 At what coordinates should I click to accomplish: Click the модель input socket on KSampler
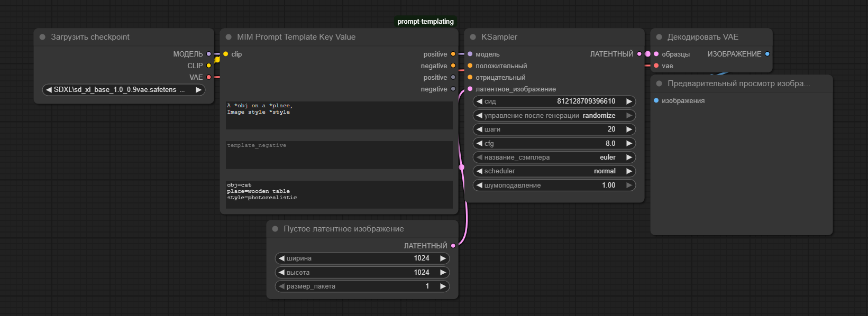pyautogui.click(x=470, y=54)
